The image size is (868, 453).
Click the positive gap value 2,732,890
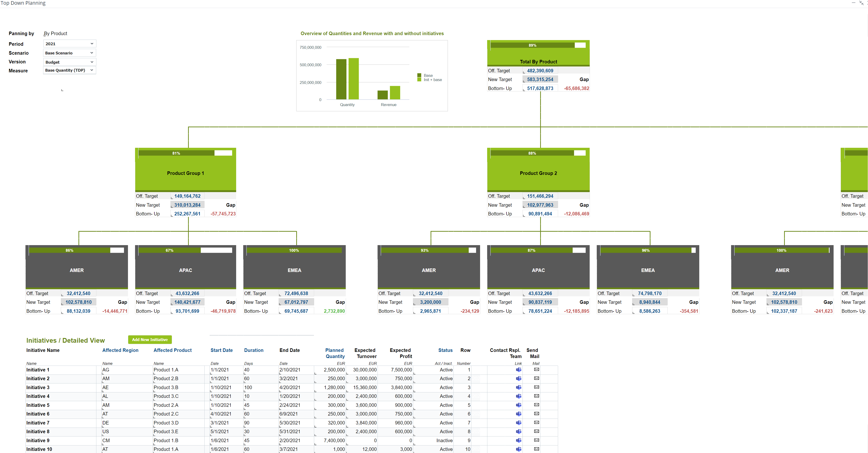(x=334, y=311)
